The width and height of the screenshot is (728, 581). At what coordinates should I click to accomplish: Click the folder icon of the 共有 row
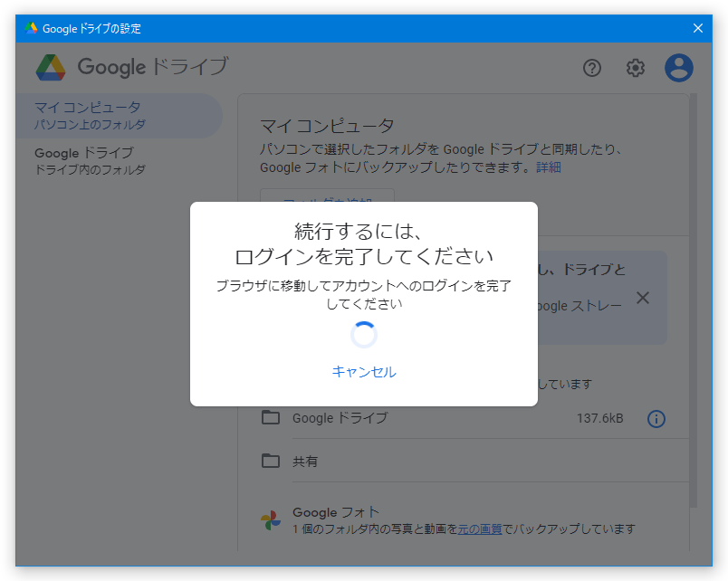tap(271, 461)
